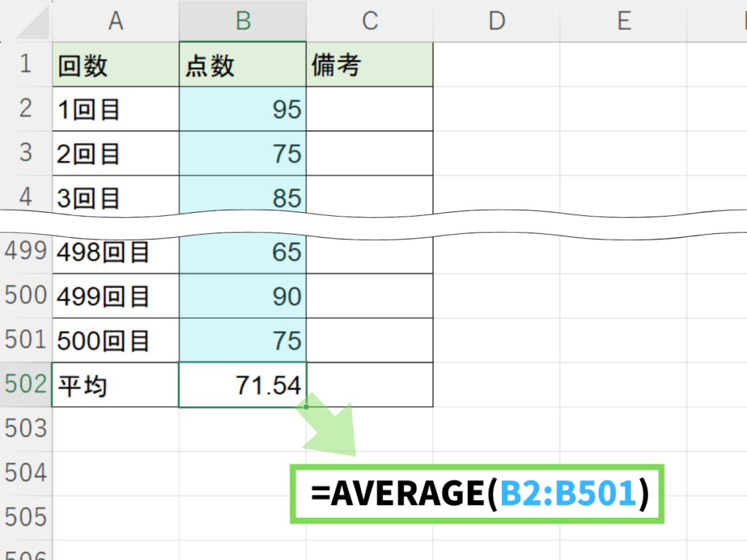The image size is (747, 560).
Task: Select column D header
Action: (497, 21)
